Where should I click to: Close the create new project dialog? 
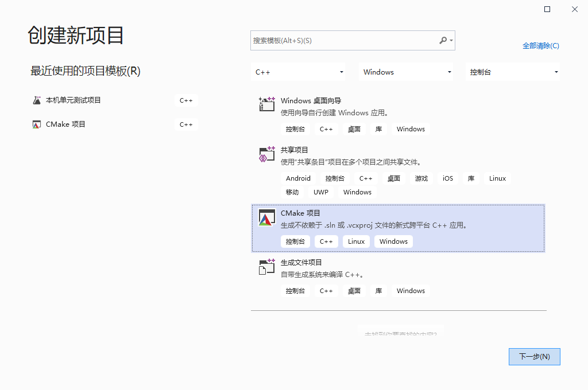pyautogui.click(x=574, y=9)
